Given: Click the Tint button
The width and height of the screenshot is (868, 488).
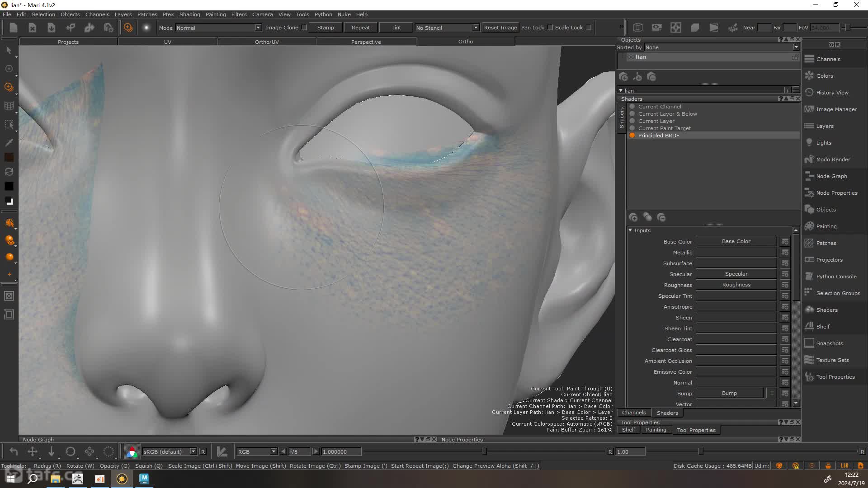Looking at the screenshot, I should [396, 28].
